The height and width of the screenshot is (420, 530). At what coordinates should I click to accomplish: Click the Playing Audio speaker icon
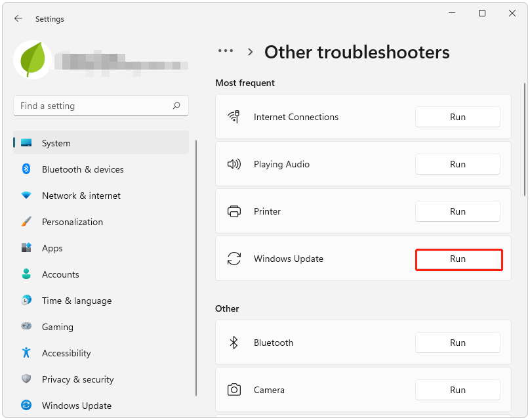coord(234,164)
